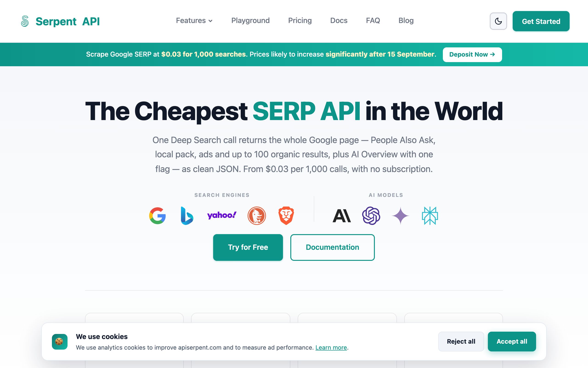Click the Anthropic AI model logo
588x368 pixels.
(342, 216)
